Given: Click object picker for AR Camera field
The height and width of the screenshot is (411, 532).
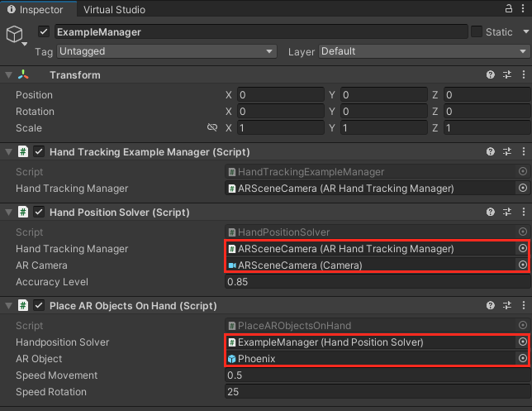Looking at the screenshot, I should click(x=522, y=265).
